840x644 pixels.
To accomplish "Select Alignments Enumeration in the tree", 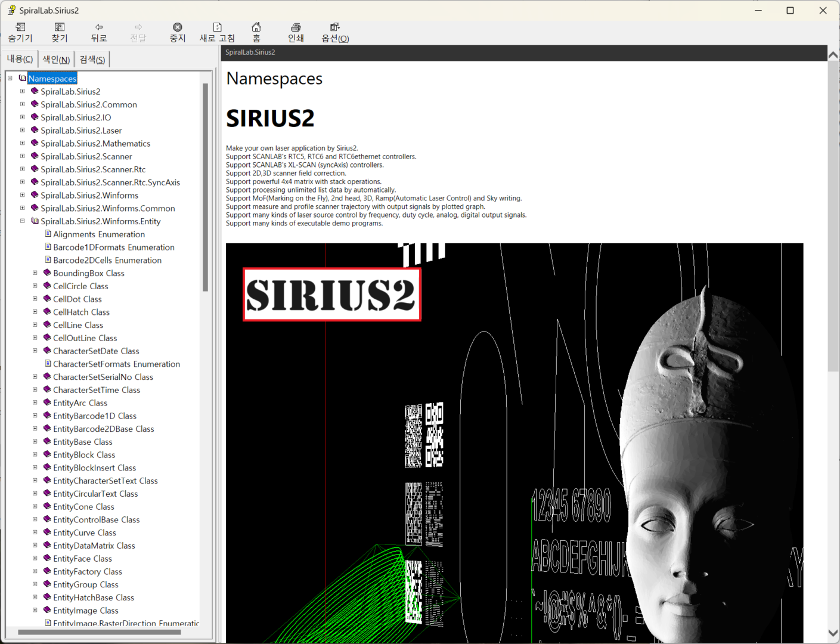I will point(99,234).
